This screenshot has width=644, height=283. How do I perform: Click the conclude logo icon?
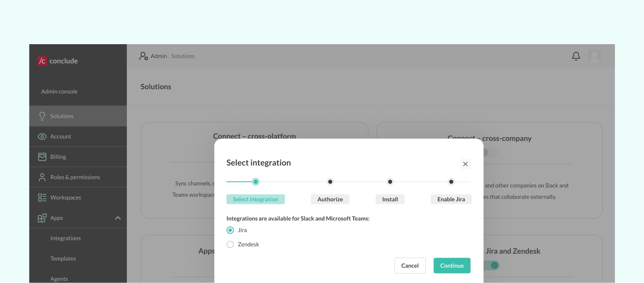pos(42,61)
